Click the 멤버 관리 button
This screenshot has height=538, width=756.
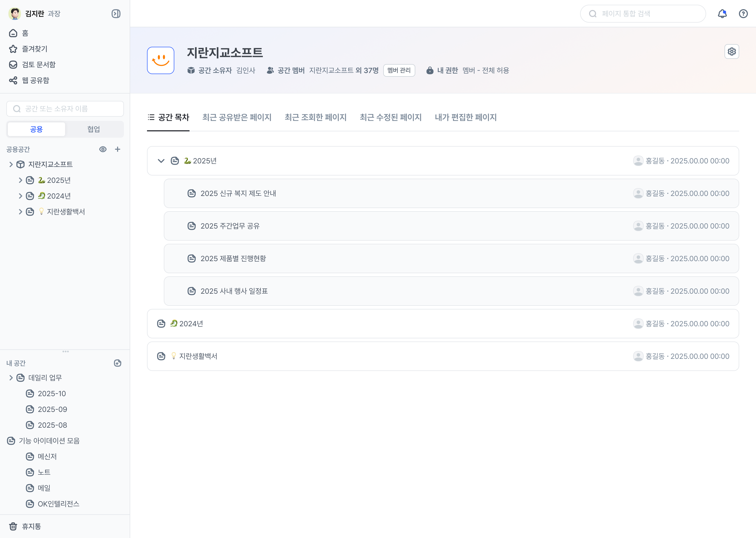(x=399, y=71)
